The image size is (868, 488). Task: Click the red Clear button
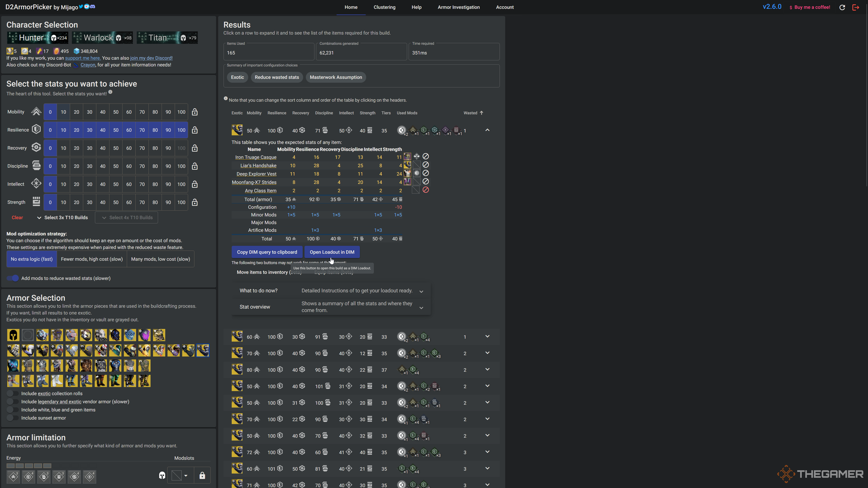[x=17, y=218]
